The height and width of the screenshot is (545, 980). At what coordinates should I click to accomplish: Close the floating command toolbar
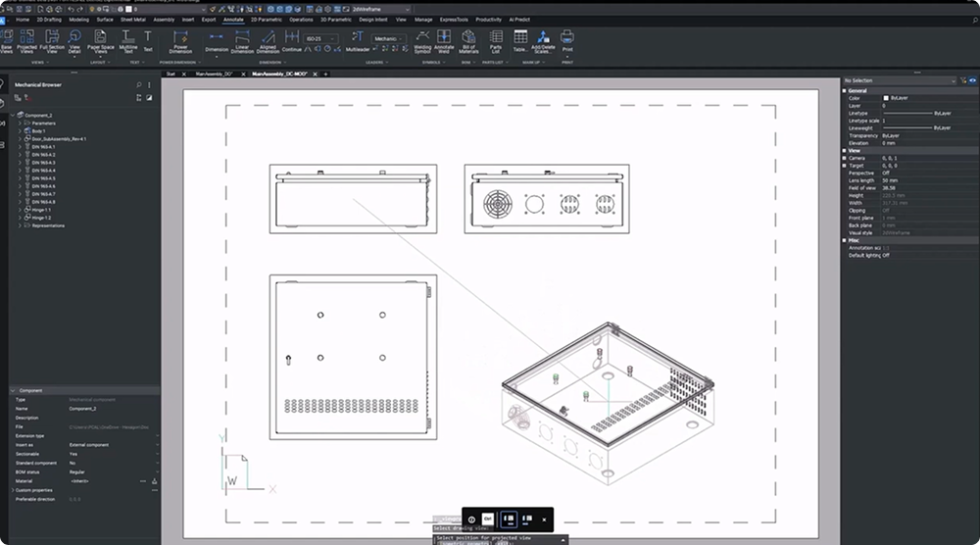pos(544,520)
